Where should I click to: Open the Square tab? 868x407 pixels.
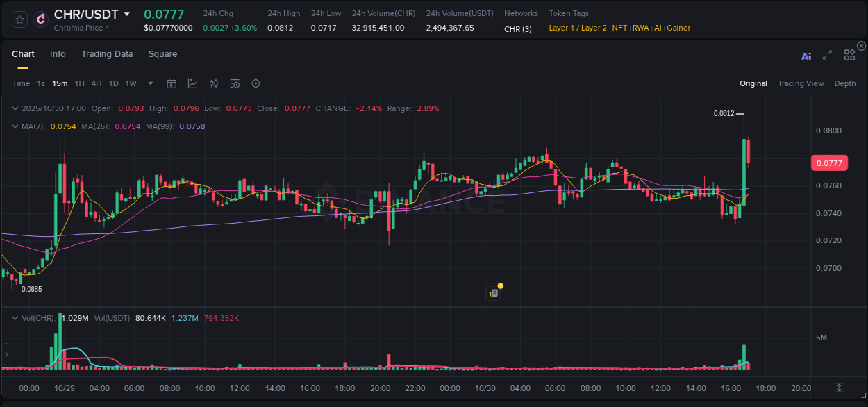click(162, 54)
